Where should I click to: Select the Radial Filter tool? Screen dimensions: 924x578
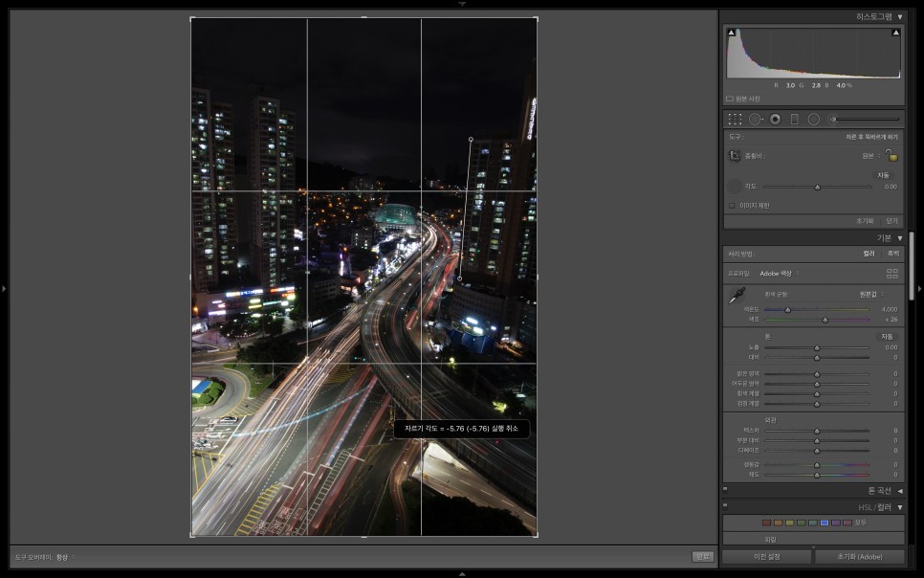(814, 119)
